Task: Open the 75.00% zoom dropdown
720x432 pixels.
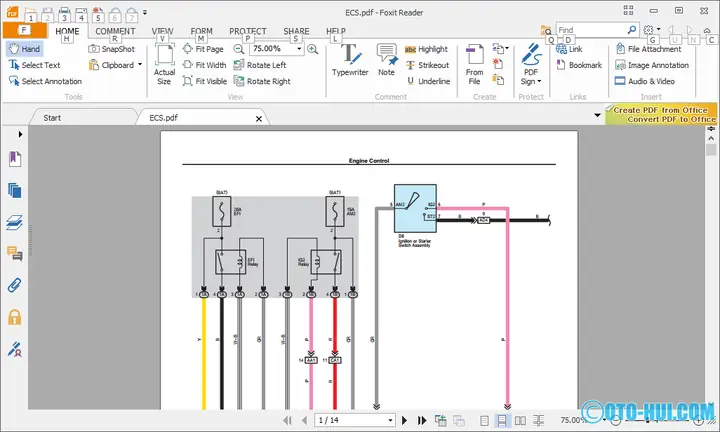Action: [x=299, y=49]
